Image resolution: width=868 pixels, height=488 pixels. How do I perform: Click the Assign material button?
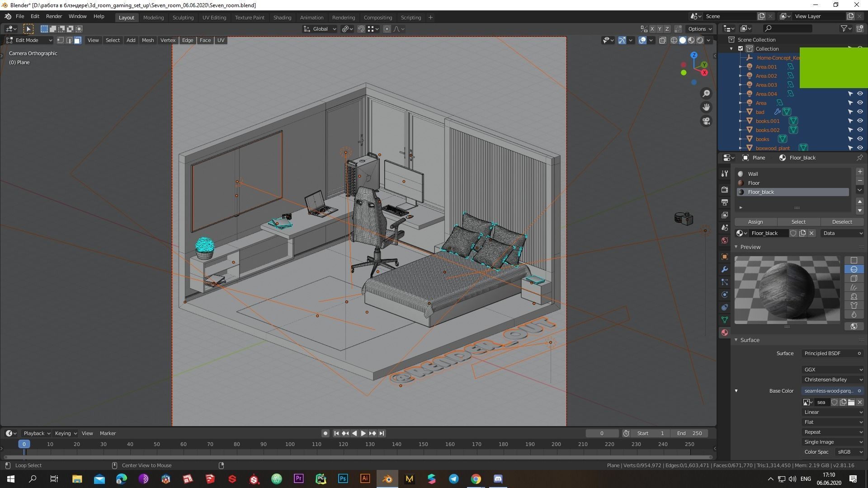click(x=755, y=222)
